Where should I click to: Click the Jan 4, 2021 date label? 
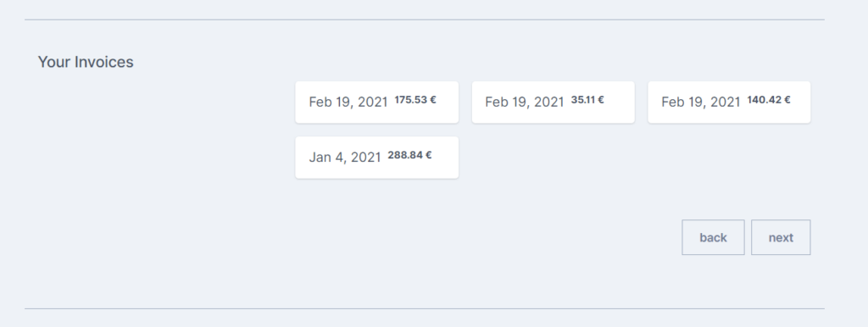345,158
